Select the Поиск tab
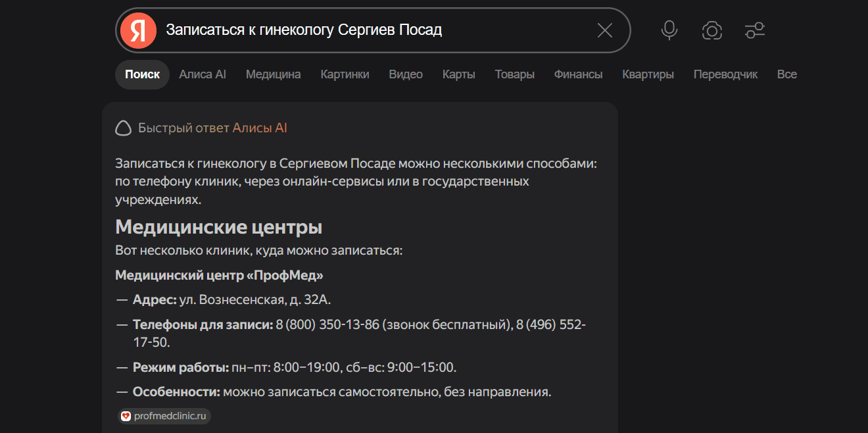This screenshot has height=433, width=868. [142, 74]
